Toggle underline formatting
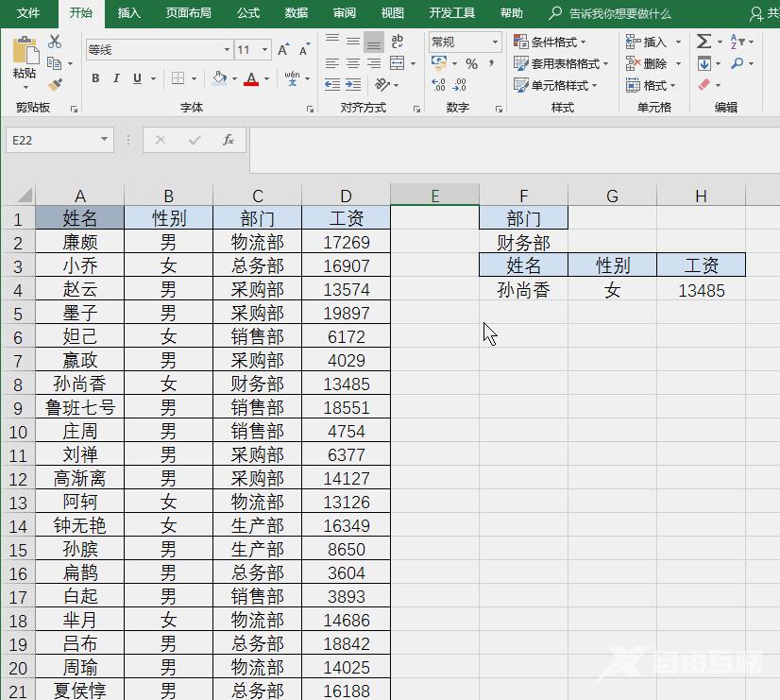 click(x=138, y=78)
